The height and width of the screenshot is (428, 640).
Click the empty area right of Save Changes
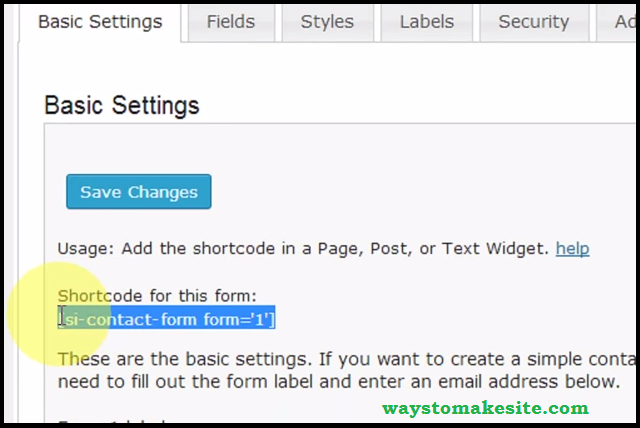400,192
